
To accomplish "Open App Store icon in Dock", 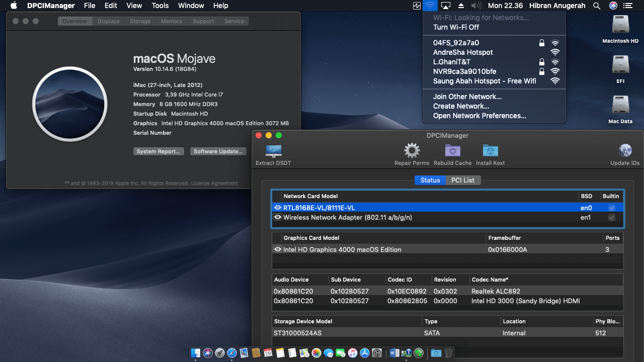I will (365, 353).
